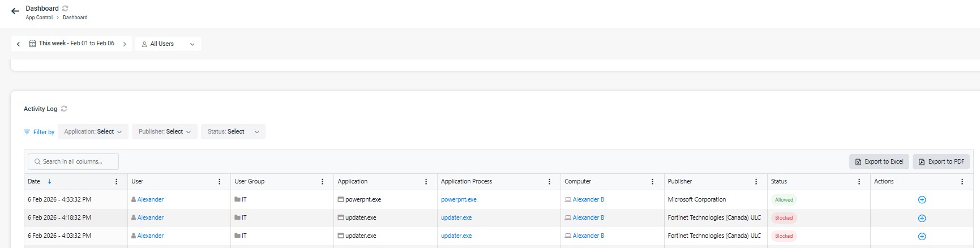Screen dimensions: 980x248
Task: Refresh the Dashboard using title refresh icon
Action: coord(65,8)
